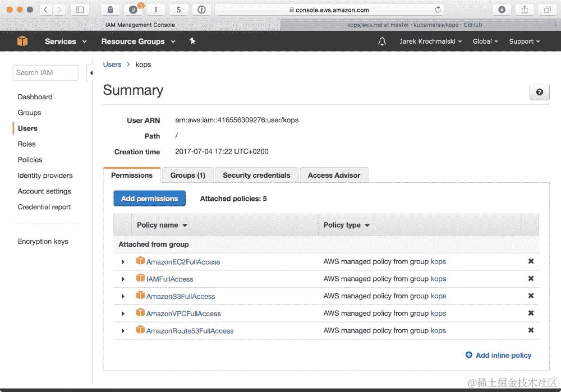Sort by Policy type column
The image size is (561, 392).
pos(346,225)
